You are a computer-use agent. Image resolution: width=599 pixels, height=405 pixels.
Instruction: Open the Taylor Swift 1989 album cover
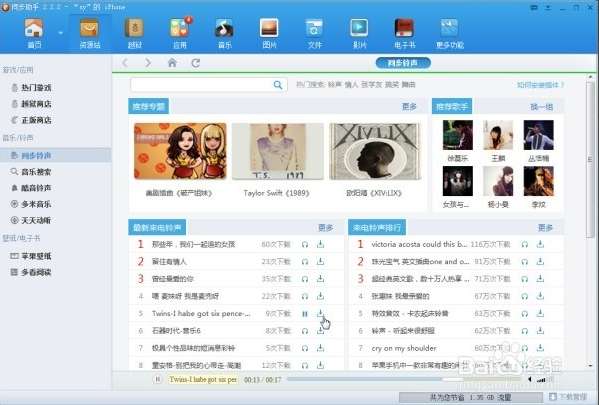coord(278,151)
